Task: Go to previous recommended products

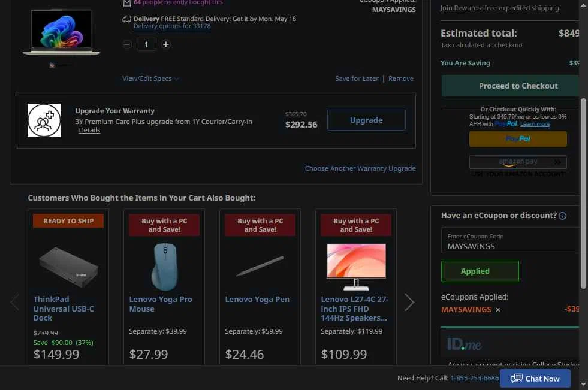Action: coord(15,302)
